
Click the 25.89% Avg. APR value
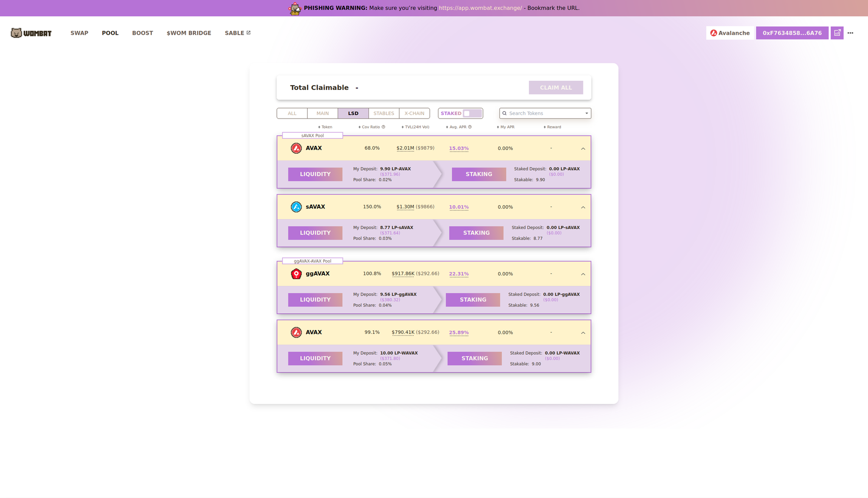[459, 333]
